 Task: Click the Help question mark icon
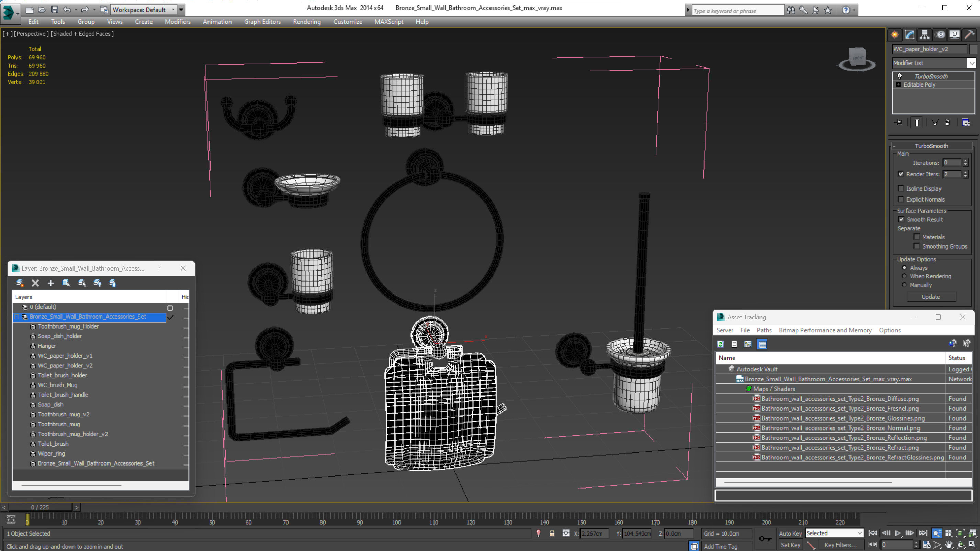point(846,10)
